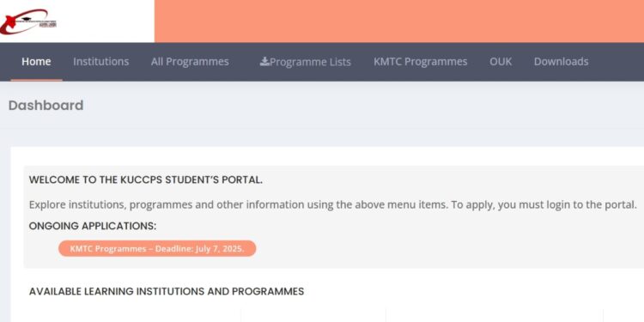Screen dimensions: 644x322
Task: Click the KMTC Programmes deadline July 7 badge
Action: coord(157,248)
